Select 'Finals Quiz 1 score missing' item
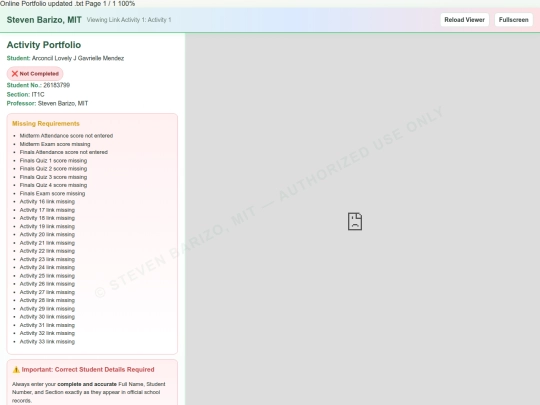Viewport: 540px width, 405px height. point(53,160)
